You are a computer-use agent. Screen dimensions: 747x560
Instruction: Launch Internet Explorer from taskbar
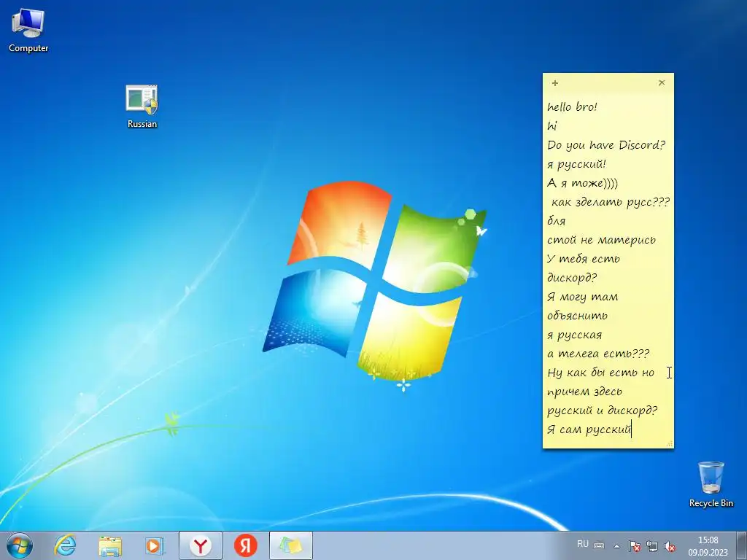click(x=65, y=545)
